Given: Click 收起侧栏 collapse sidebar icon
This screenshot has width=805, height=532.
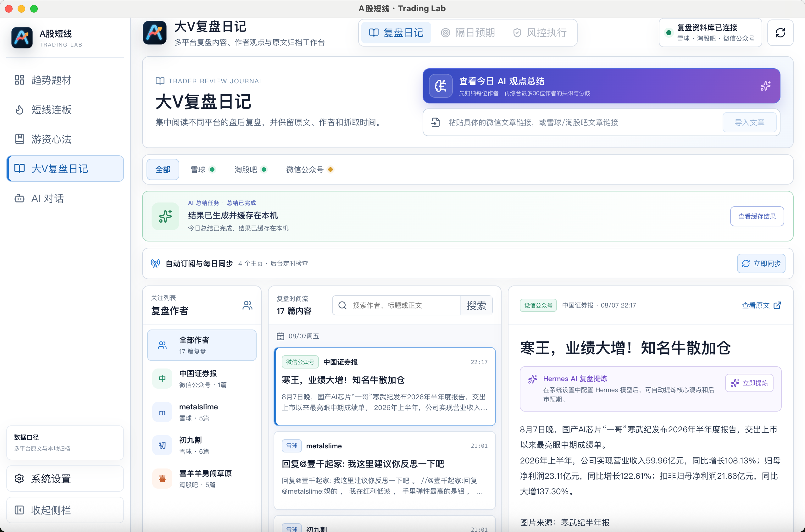Looking at the screenshot, I should [19, 510].
